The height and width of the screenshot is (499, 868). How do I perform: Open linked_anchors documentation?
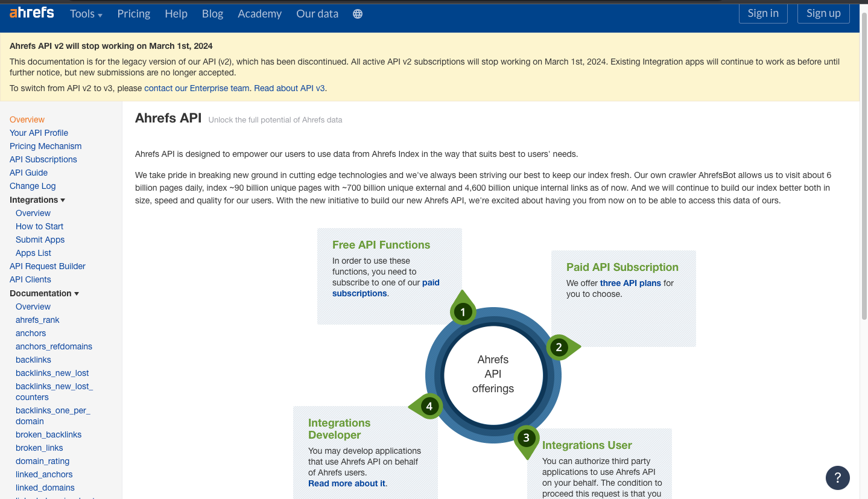pyautogui.click(x=44, y=474)
